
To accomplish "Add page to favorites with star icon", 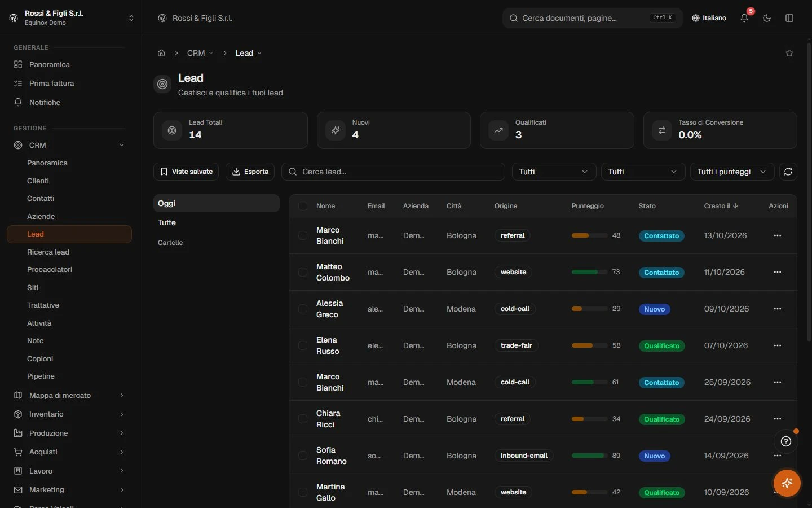I will [x=789, y=53].
